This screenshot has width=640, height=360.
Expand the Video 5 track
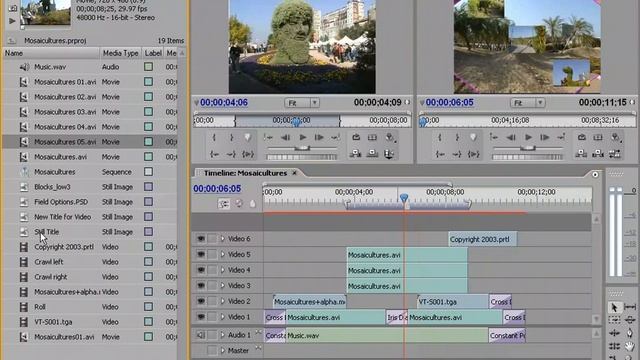(222, 254)
